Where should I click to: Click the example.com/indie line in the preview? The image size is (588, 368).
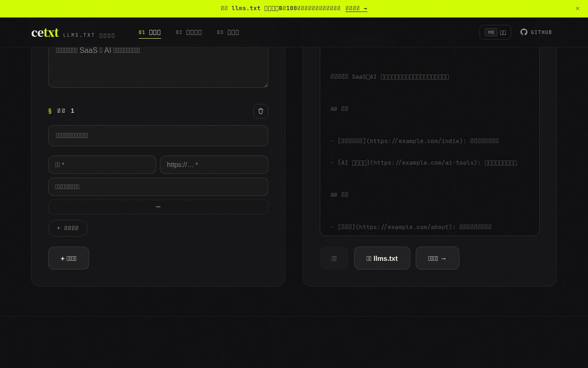tap(415, 141)
